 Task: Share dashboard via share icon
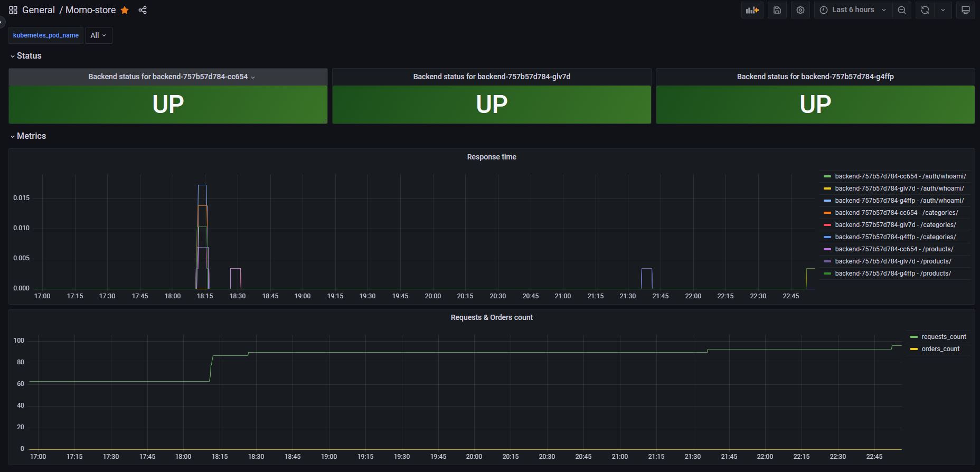click(143, 10)
